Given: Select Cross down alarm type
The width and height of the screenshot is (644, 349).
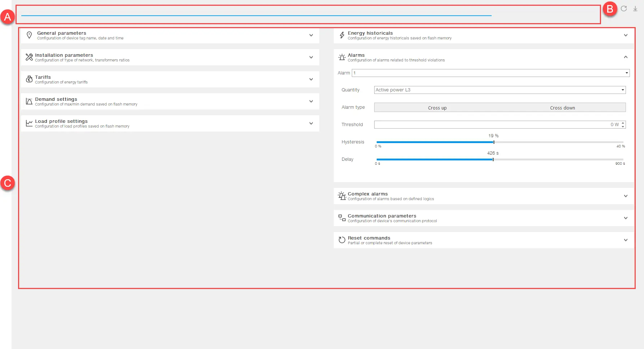Looking at the screenshot, I should click(562, 108).
